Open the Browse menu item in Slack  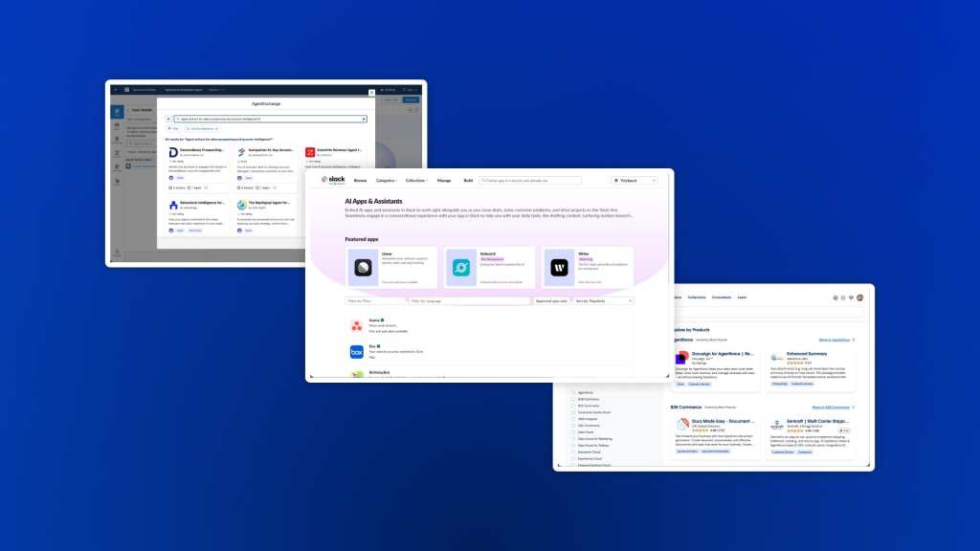[x=360, y=180]
